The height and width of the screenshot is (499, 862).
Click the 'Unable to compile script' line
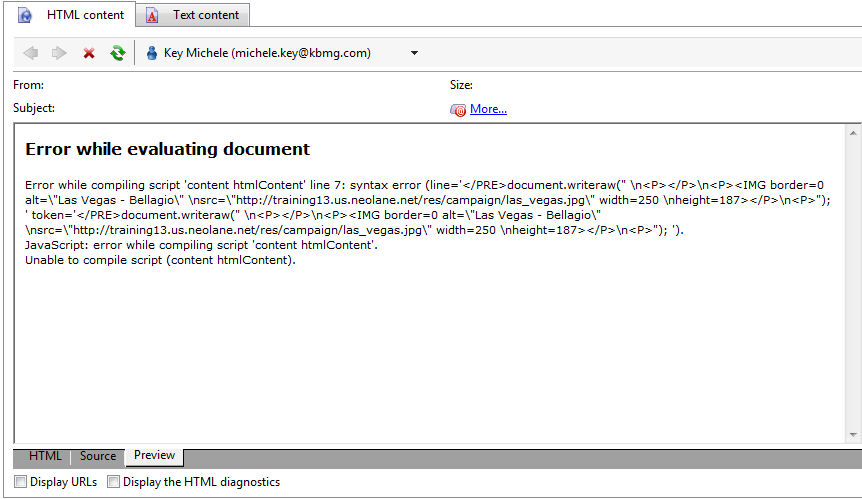coord(161,260)
